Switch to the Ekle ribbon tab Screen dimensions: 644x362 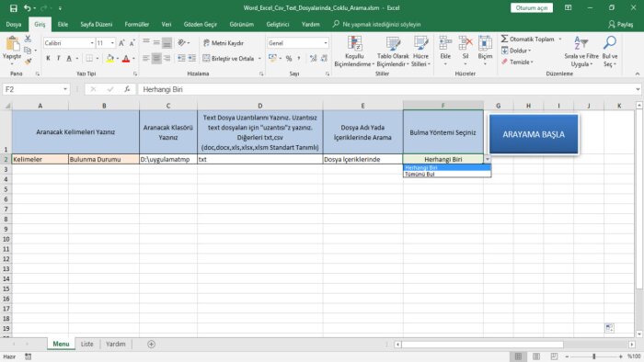(63, 24)
